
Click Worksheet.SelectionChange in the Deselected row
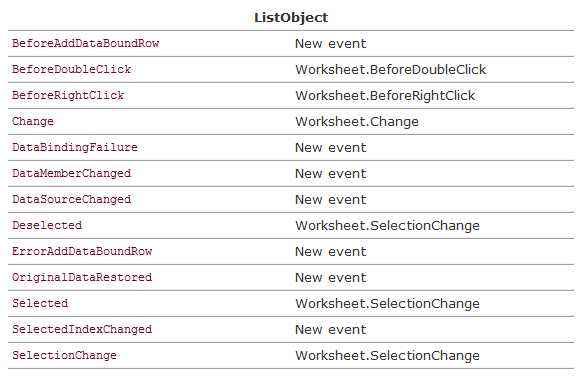click(x=387, y=226)
